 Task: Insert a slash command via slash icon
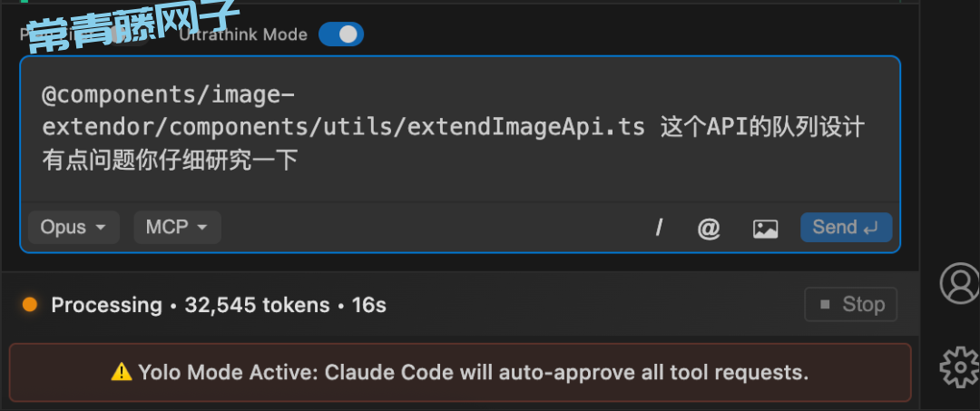(x=659, y=228)
